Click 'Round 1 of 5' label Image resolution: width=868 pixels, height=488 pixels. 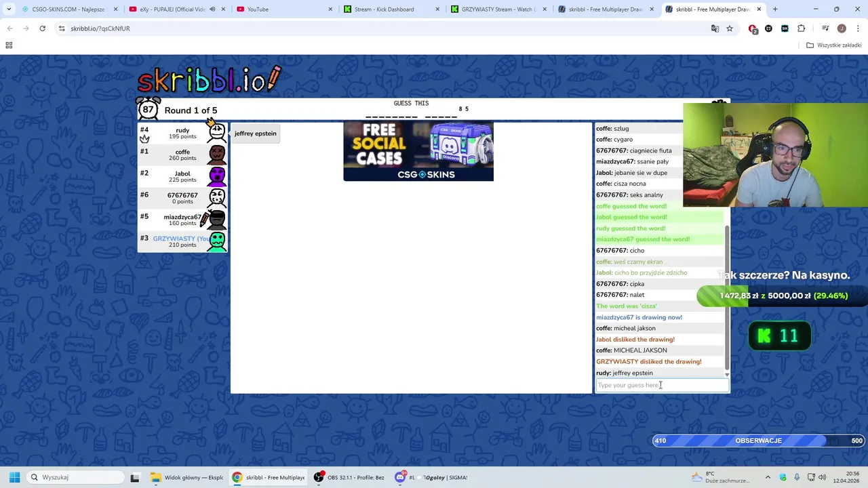[x=191, y=110]
